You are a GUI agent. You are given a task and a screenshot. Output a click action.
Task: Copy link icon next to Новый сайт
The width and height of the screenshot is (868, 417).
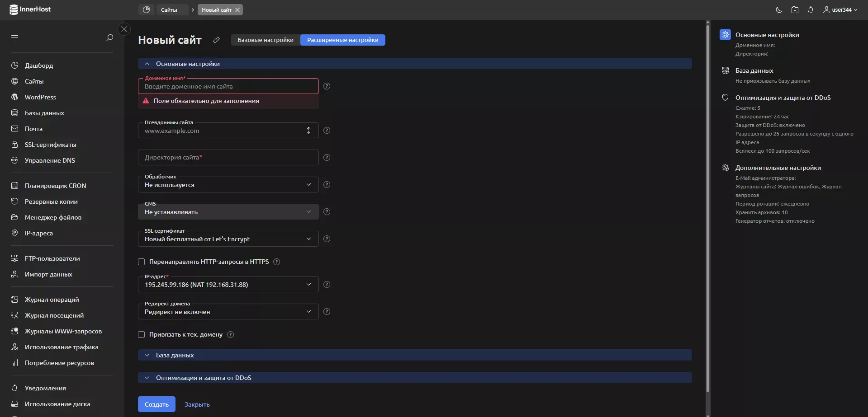tap(217, 40)
